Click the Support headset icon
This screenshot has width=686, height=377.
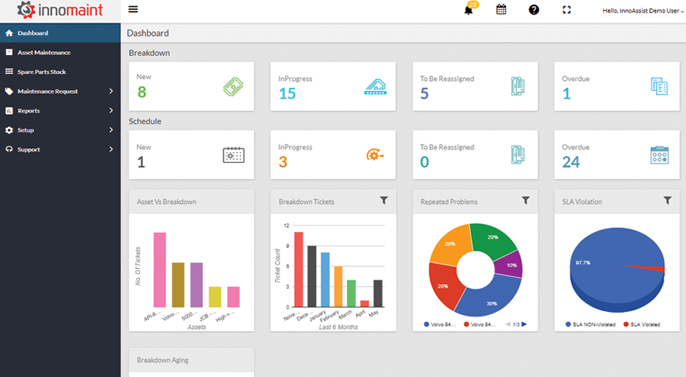click(9, 149)
